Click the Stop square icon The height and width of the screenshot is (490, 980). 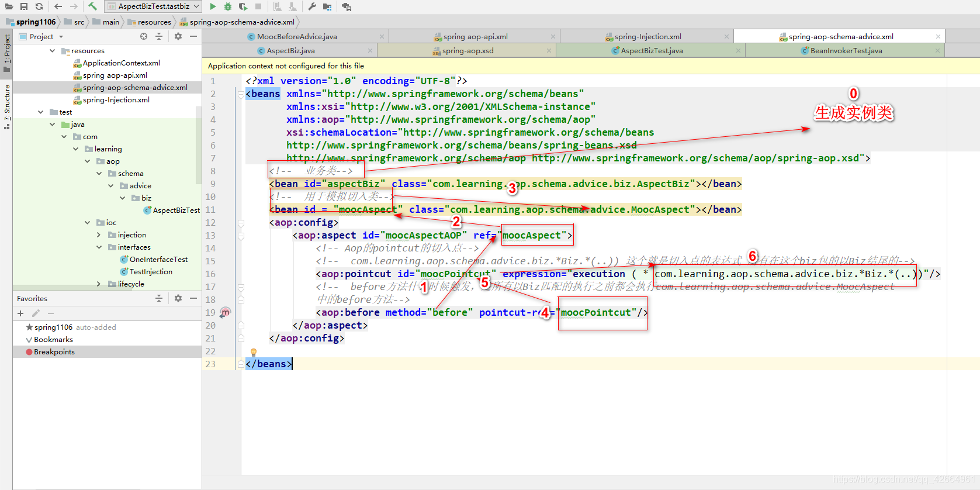(x=258, y=6)
